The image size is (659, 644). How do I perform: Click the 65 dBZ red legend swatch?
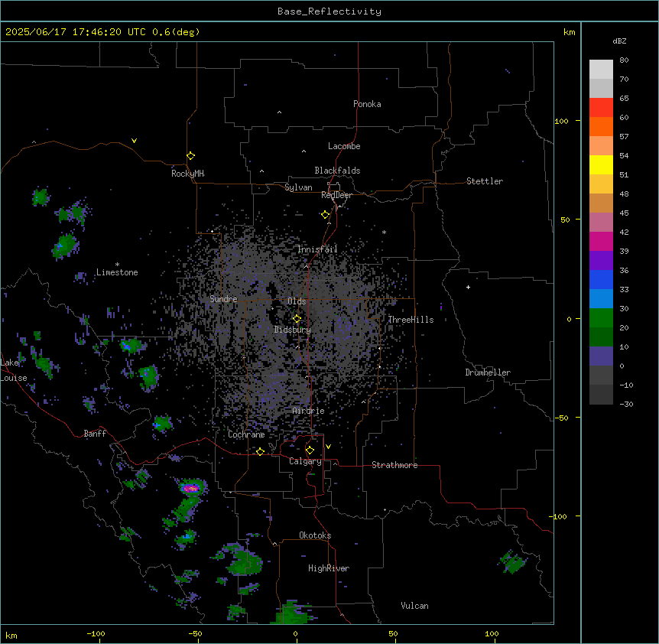click(601, 107)
